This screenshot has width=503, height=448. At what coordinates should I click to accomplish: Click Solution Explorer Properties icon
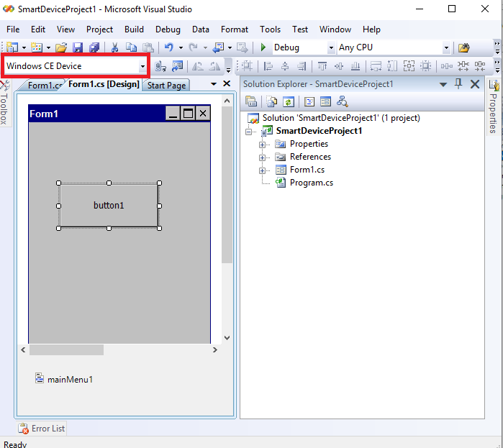click(x=251, y=102)
